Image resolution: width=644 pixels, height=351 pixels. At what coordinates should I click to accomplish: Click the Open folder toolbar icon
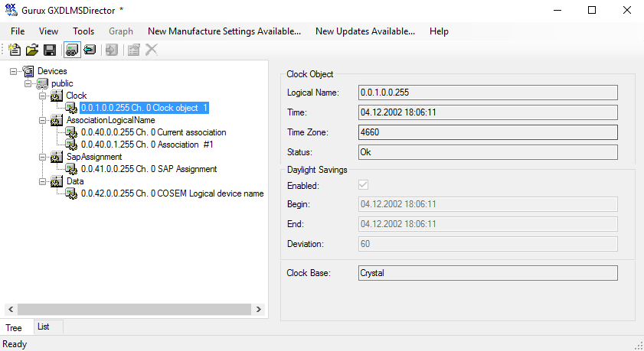[x=32, y=50]
